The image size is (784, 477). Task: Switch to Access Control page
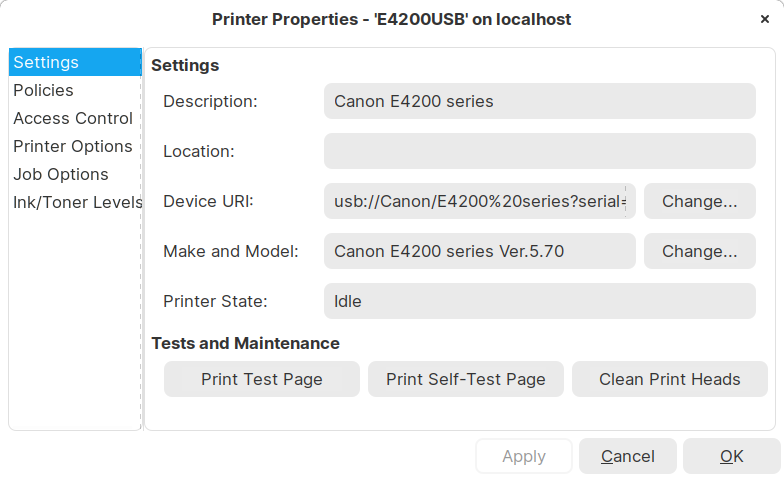(x=72, y=118)
